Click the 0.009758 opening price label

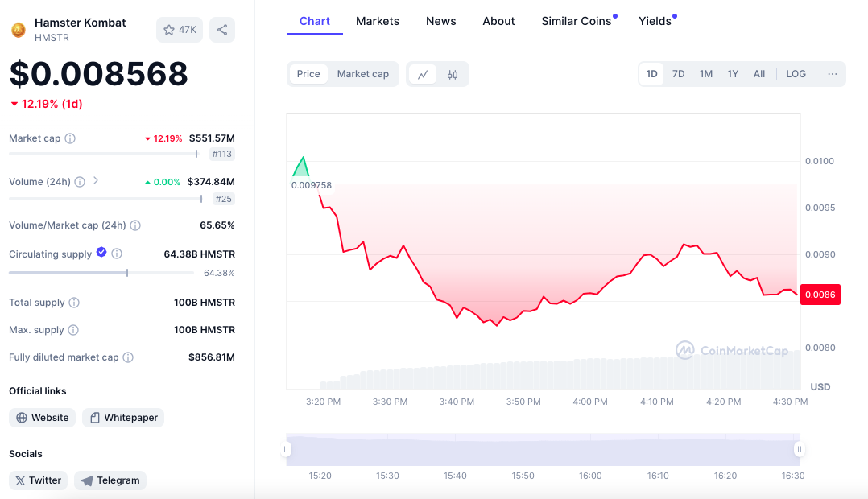pos(311,185)
